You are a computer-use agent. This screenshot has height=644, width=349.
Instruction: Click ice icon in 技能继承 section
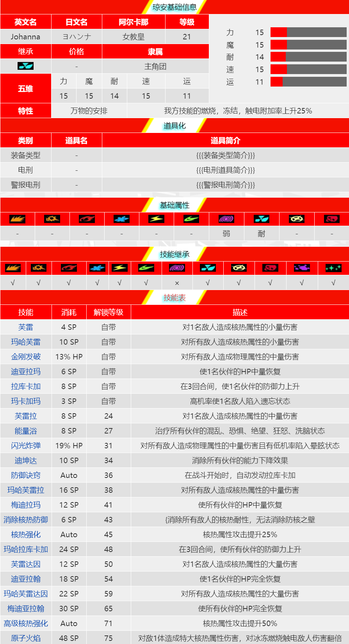tap(97, 268)
